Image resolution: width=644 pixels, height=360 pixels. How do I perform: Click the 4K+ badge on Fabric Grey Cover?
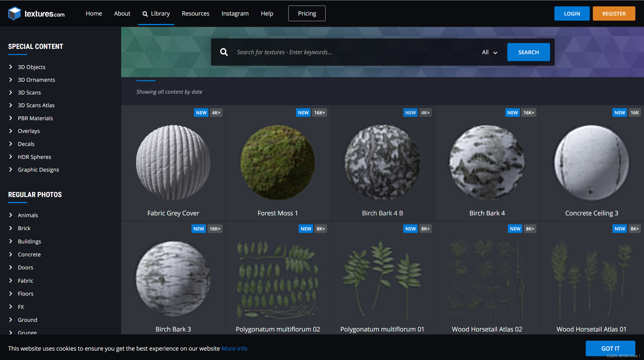(216, 113)
